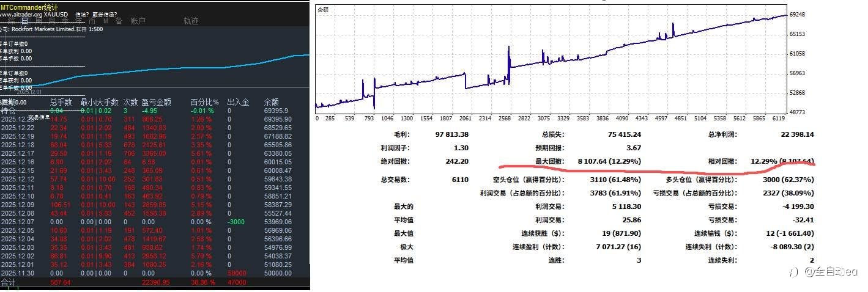
Task: Click the 预期回报 3.67 value
Action: pos(634,148)
